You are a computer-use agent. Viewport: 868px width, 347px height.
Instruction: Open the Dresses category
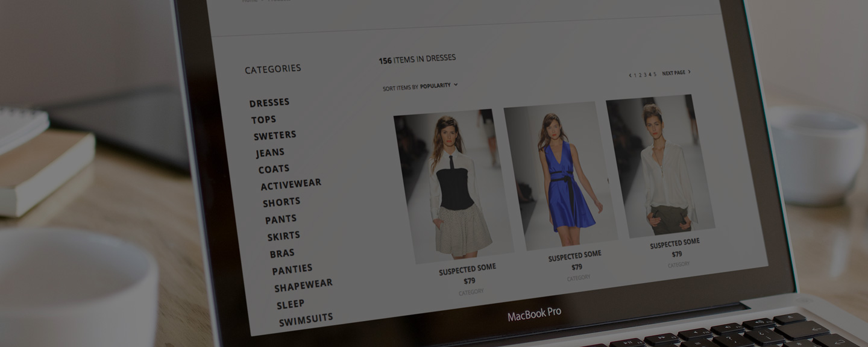269,103
